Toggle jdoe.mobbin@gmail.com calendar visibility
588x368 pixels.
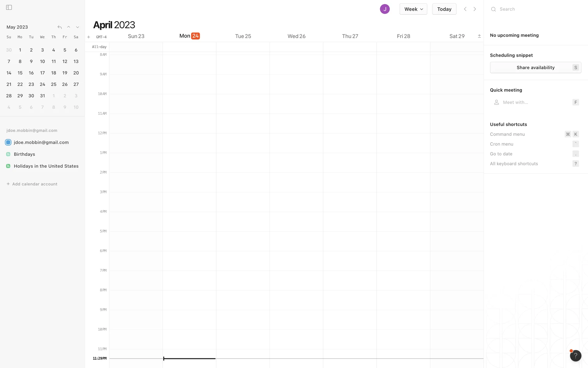[x=8, y=142]
